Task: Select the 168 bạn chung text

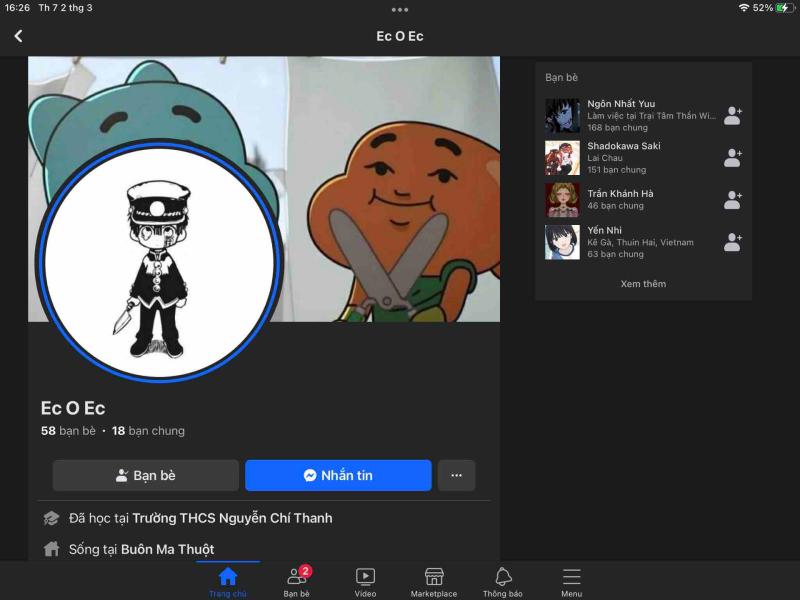Action: [x=617, y=128]
